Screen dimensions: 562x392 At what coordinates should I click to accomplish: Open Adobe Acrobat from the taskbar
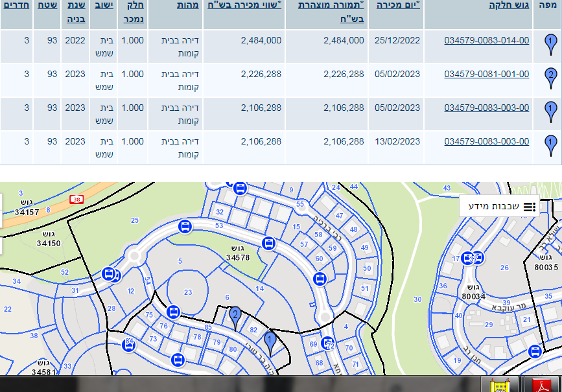coord(542,386)
